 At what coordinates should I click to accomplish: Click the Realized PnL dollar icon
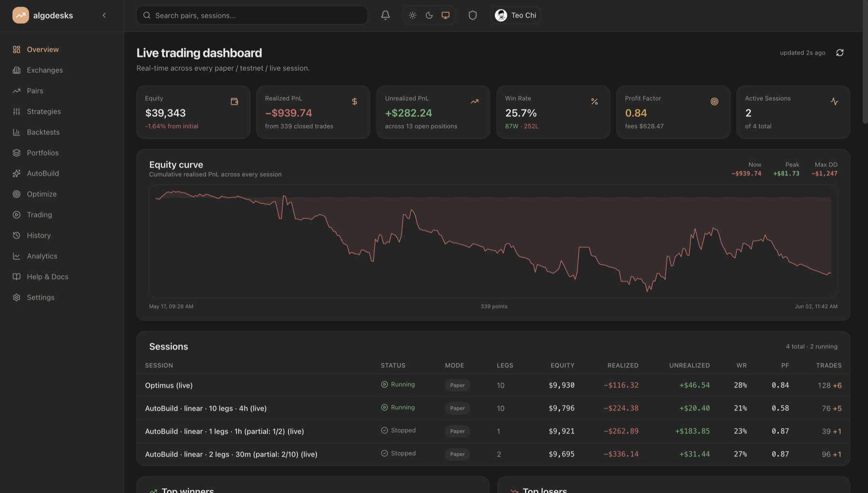(354, 101)
